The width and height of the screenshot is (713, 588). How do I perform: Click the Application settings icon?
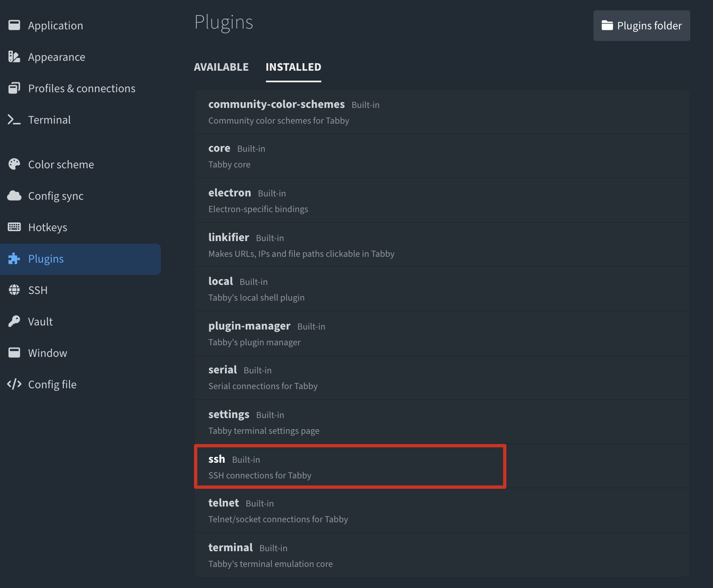point(14,25)
